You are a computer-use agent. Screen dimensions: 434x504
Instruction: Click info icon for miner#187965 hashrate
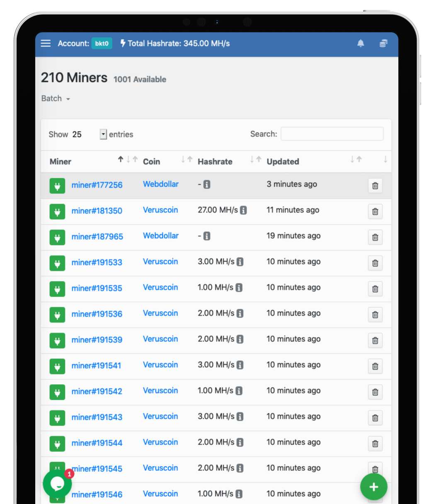(207, 236)
